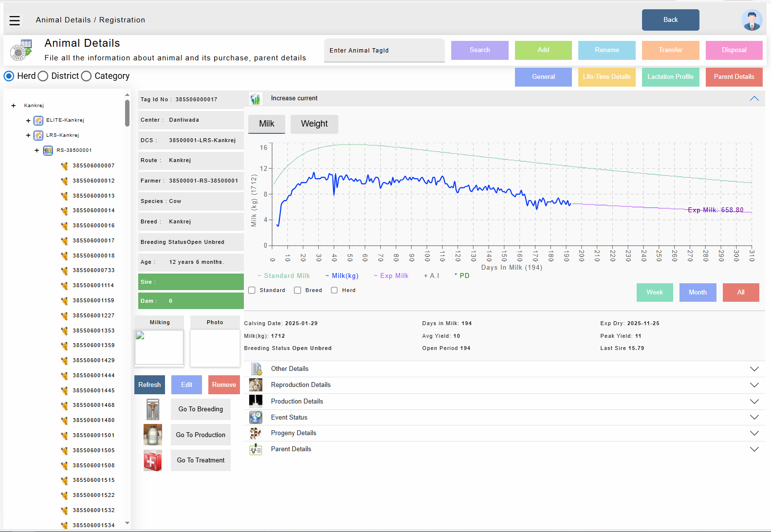The height and width of the screenshot is (532, 771).
Task: Open the hamburger navigation menu
Action: [15, 20]
